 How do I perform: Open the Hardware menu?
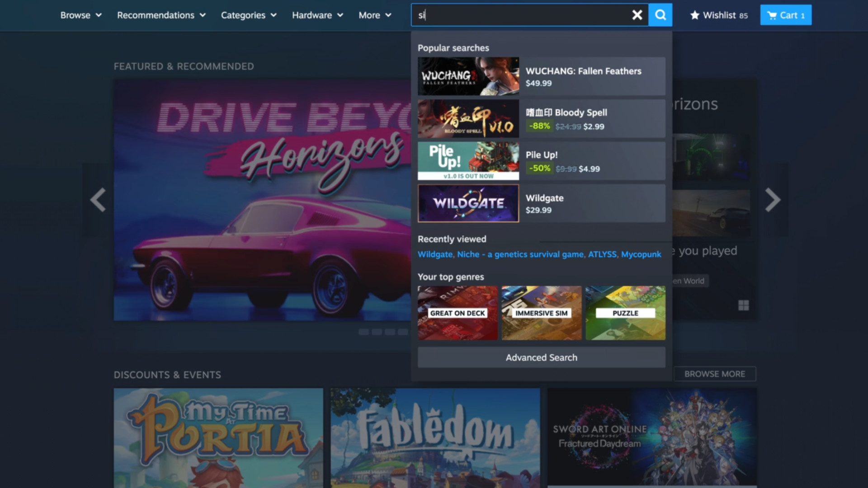pos(317,15)
